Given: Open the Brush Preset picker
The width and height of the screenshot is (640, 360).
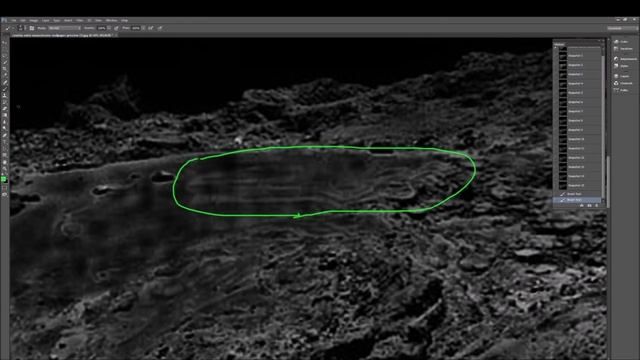Looking at the screenshot, I should pos(22,28).
